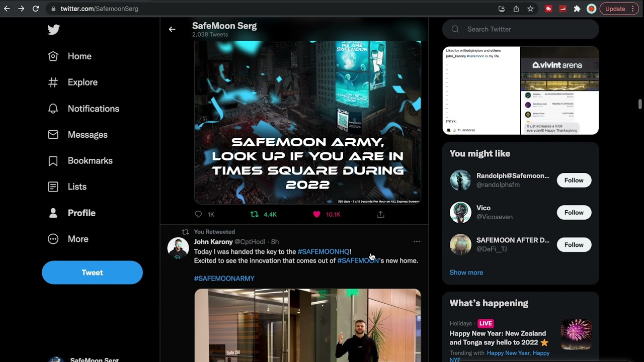Open the browser extensions puzzle icon

click(577, 9)
